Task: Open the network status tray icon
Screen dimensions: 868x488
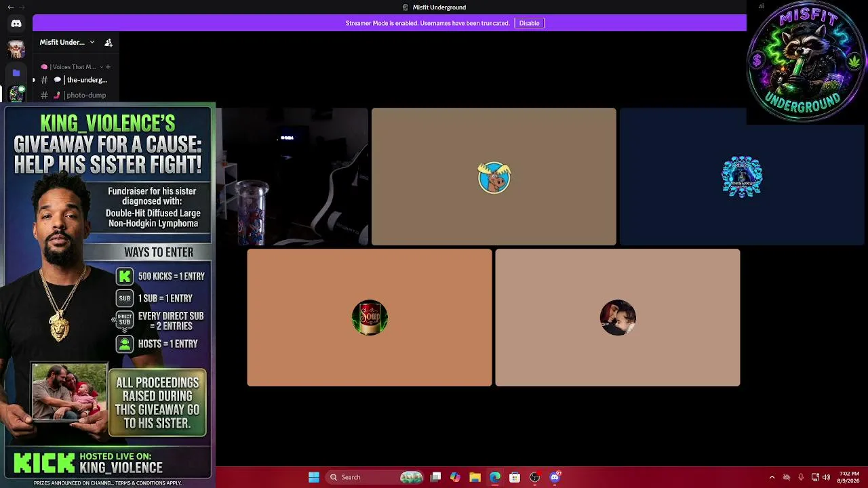Action: pyautogui.click(x=787, y=477)
